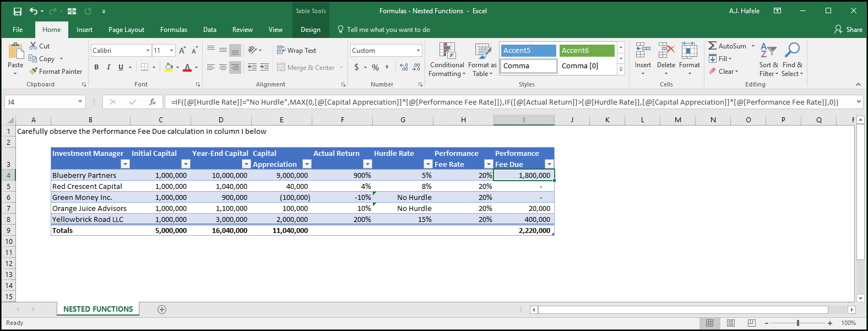The width and height of the screenshot is (868, 331).
Task: Open the Table Tools Design tab
Action: pos(311,30)
